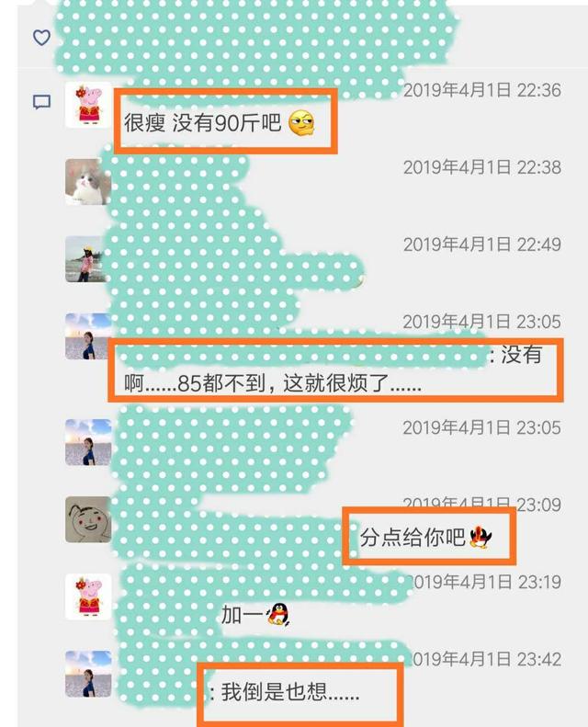Open the avatar on the second 23:05 comment
The height and width of the screenshot is (727, 588).
point(88,442)
